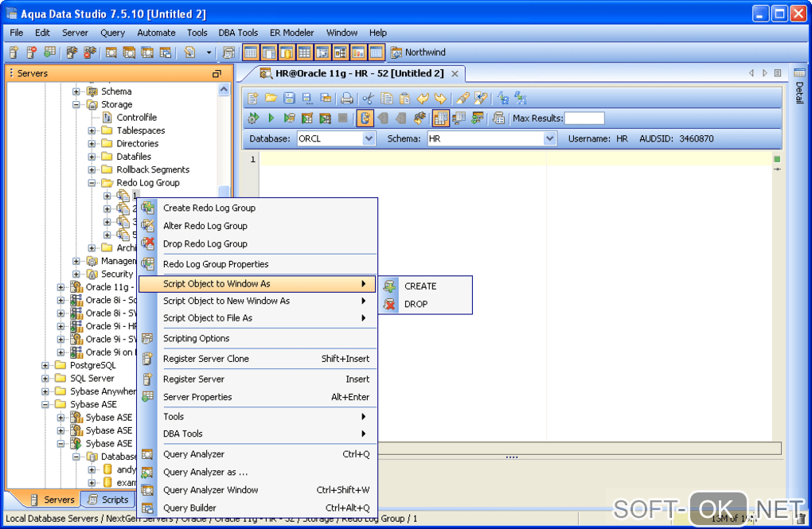Expand the PostgreSQL folder node

(45, 365)
